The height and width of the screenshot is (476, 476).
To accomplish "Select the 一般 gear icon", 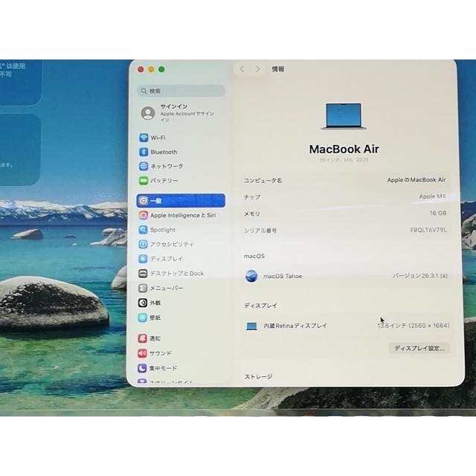I will [144, 201].
